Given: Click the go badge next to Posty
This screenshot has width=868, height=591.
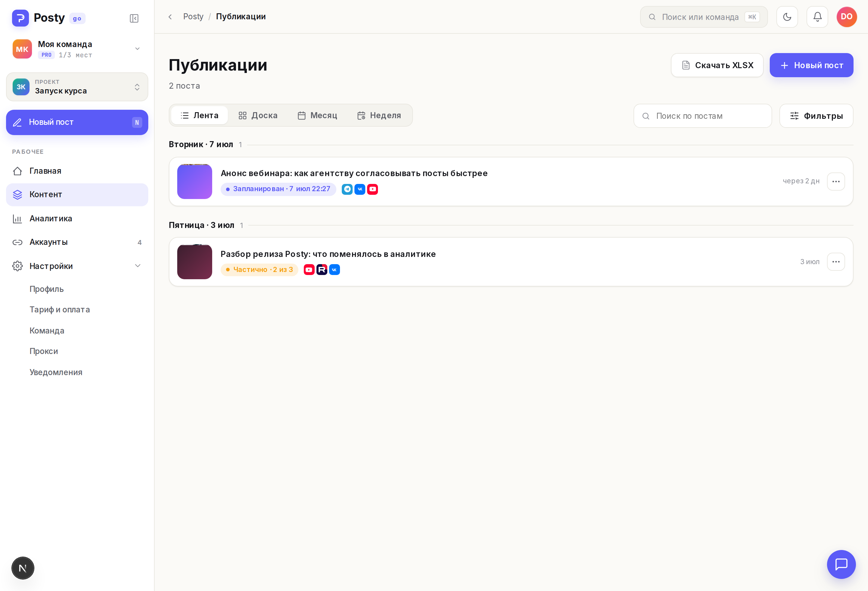Looking at the screenshot, I should pyautogui.click(x=77, y=18).
